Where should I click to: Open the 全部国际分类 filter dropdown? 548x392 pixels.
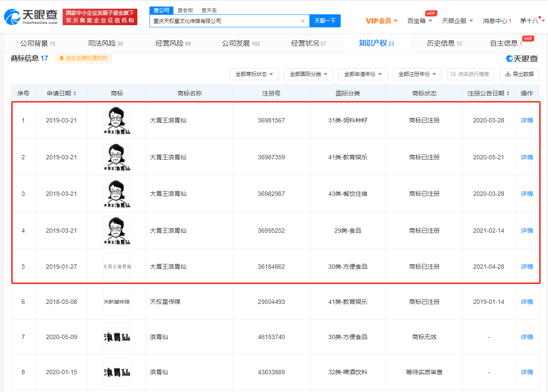[309, 74]
